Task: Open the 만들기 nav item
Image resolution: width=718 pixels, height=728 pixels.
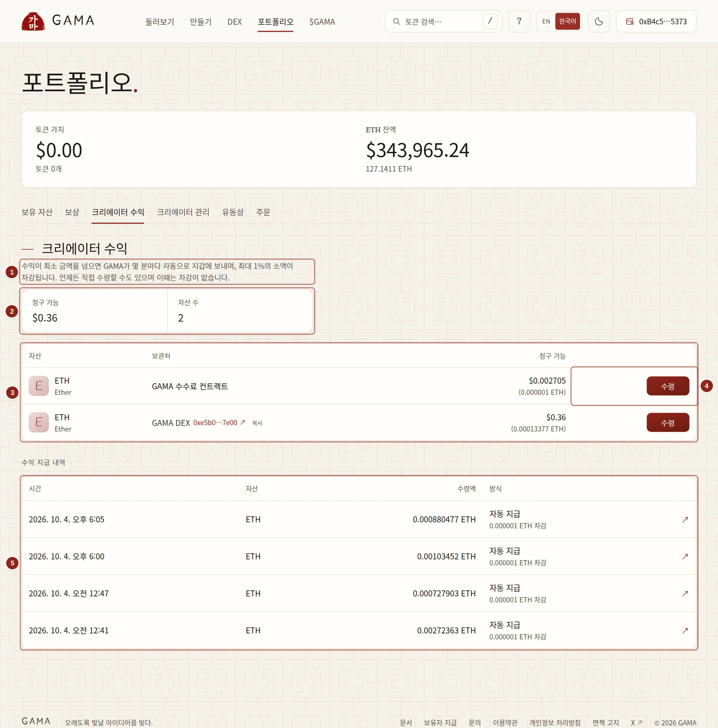Action: [x=200, y=22]
